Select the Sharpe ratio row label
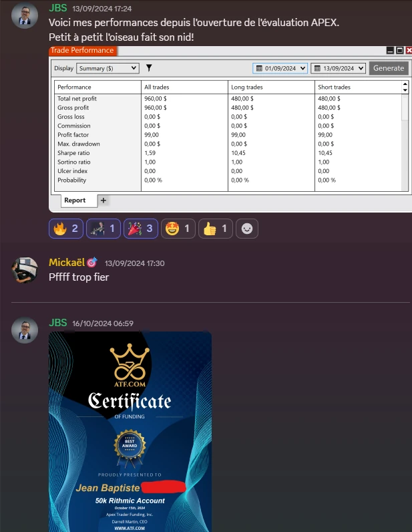This screenshot has height=532, width=412. (73, 153)
